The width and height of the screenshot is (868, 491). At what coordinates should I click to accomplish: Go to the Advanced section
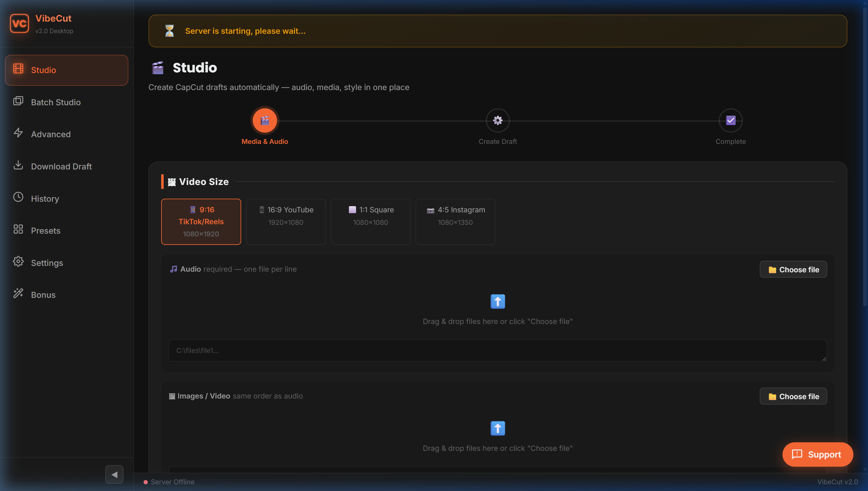click(66, 134)
